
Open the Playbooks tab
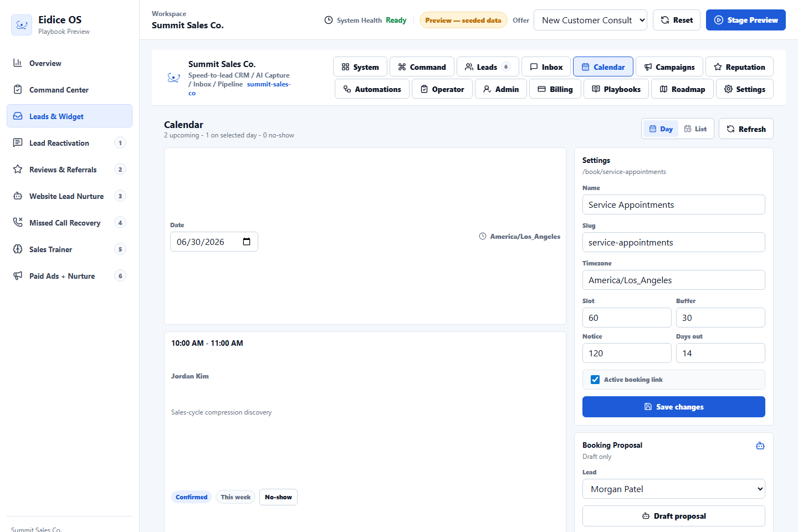tap(616, 89)
